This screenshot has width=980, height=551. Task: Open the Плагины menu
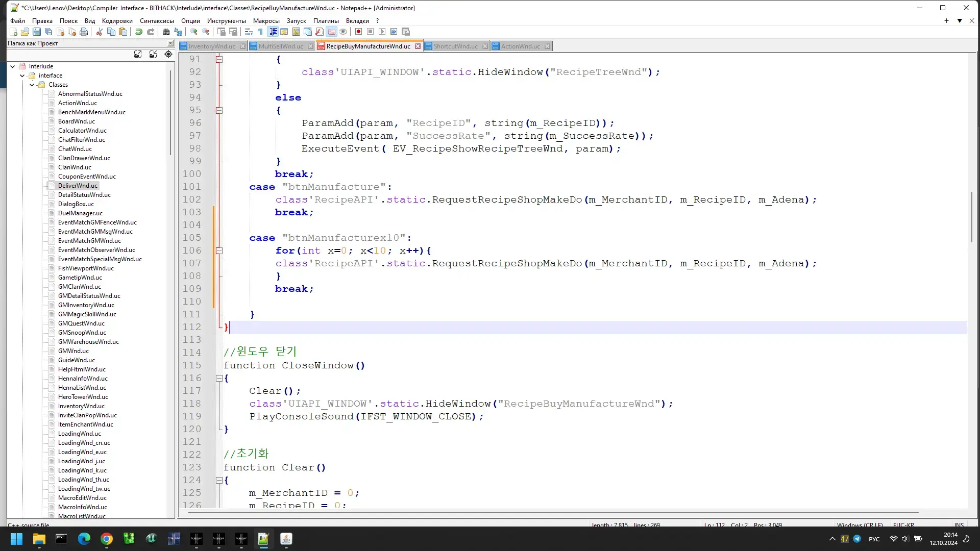(326, 21)
